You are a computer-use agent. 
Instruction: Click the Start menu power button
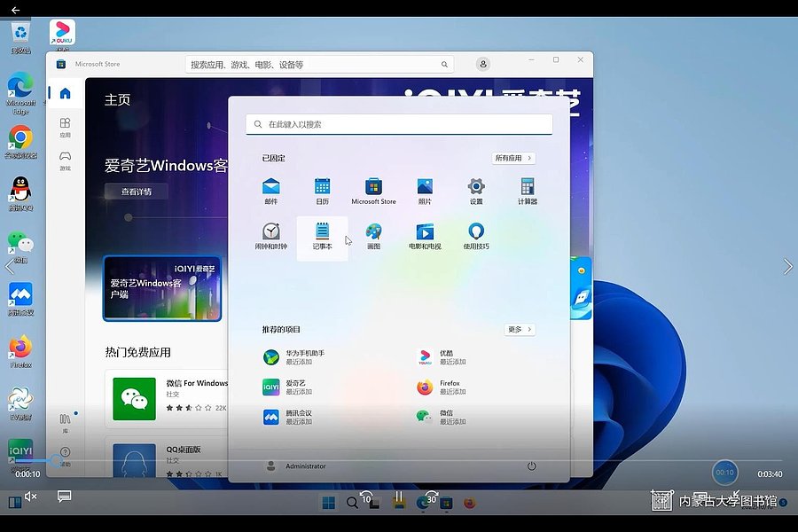[531, 465]
